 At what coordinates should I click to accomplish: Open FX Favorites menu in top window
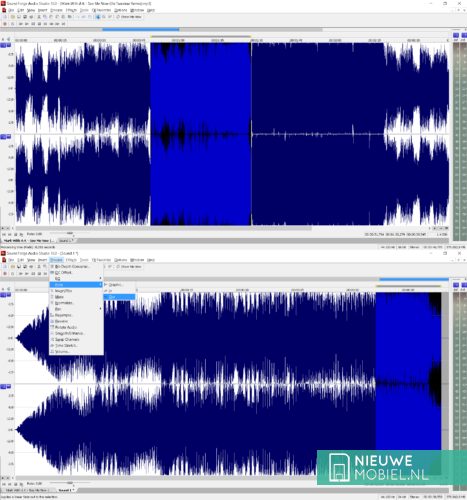point(102,10)
